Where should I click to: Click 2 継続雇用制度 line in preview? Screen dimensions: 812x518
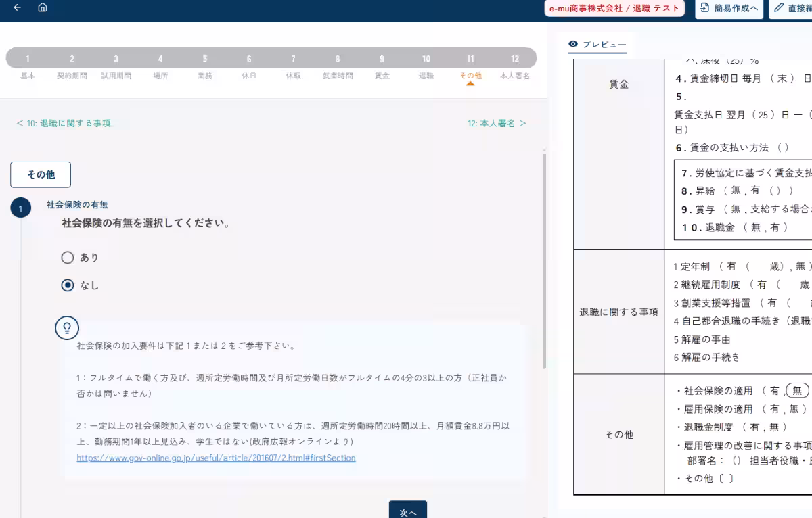tap(742, 285)
